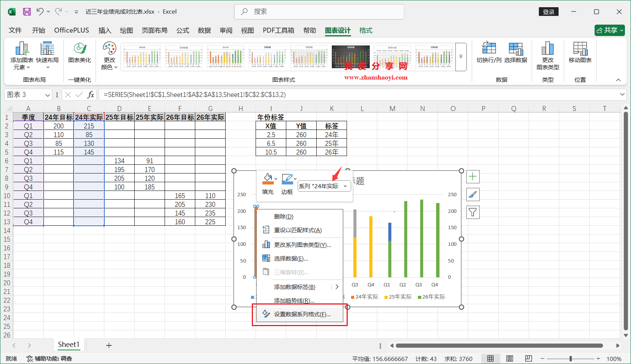
Task: Collapse the ribbon
Action: pos(618,80)
